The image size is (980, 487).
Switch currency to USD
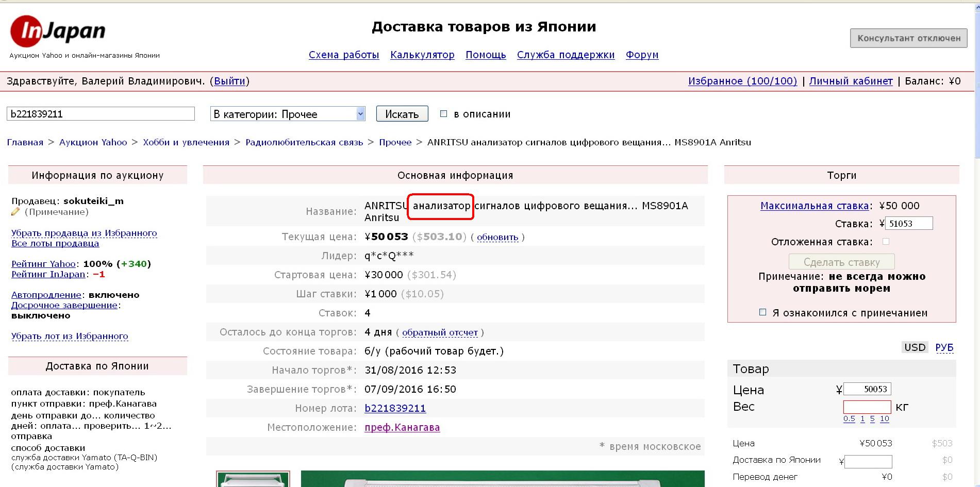[915, 347]
